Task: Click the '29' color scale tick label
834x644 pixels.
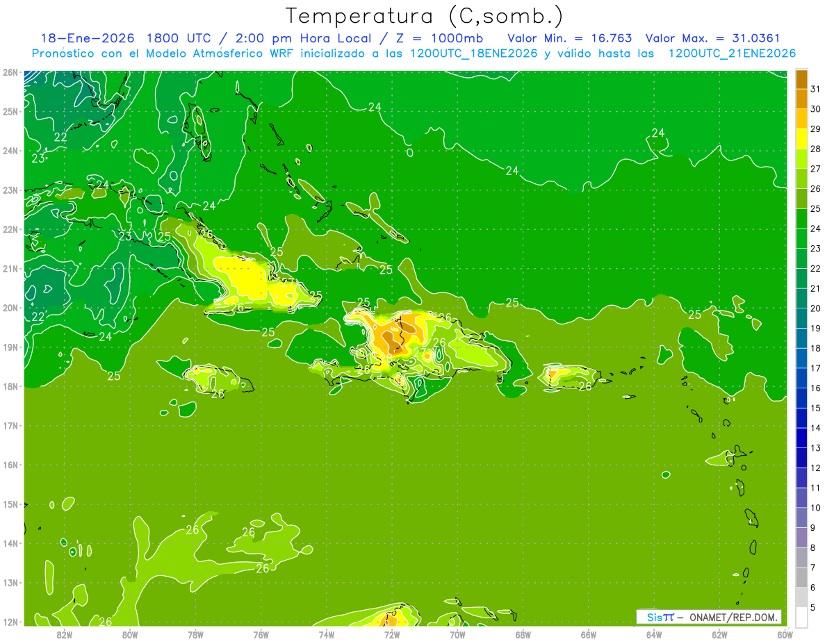Action: 816,129
